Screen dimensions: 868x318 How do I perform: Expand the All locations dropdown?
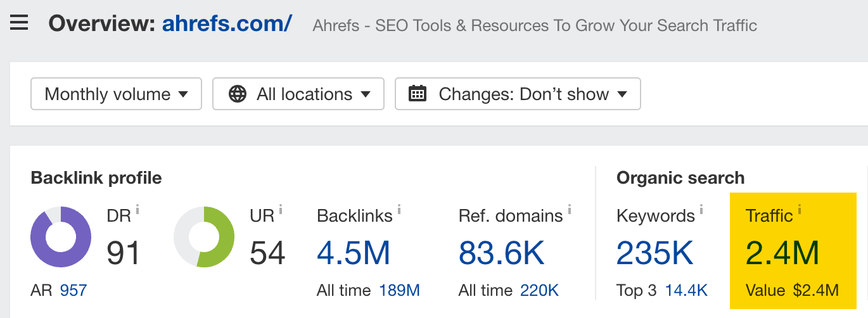pyautogui.click(x=298, y=94)
